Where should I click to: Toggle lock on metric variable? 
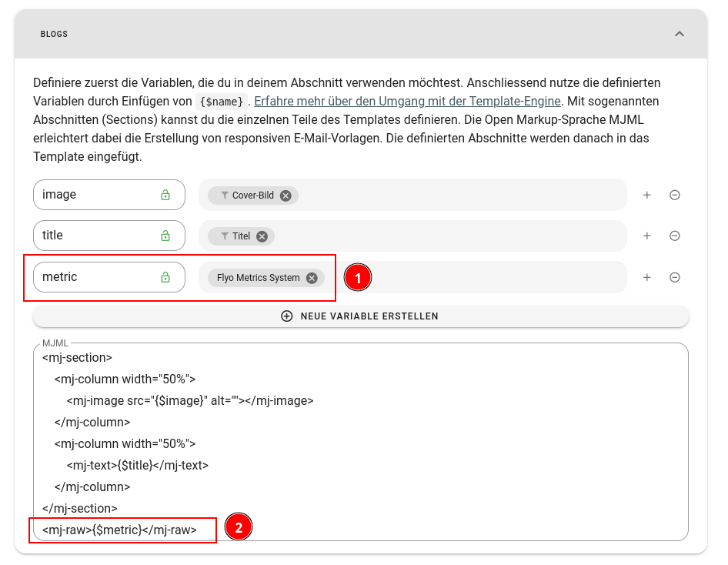(x=165, y=278)
